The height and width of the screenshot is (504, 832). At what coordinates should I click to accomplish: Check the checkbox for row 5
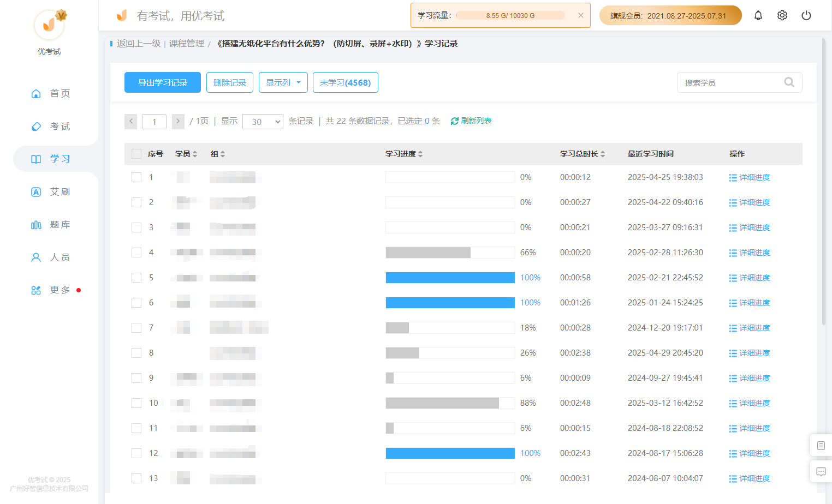point(136,278)
